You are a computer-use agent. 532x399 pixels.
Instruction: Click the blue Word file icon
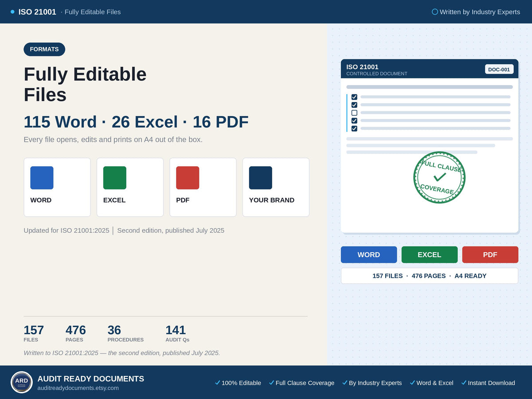pos(42,178)
